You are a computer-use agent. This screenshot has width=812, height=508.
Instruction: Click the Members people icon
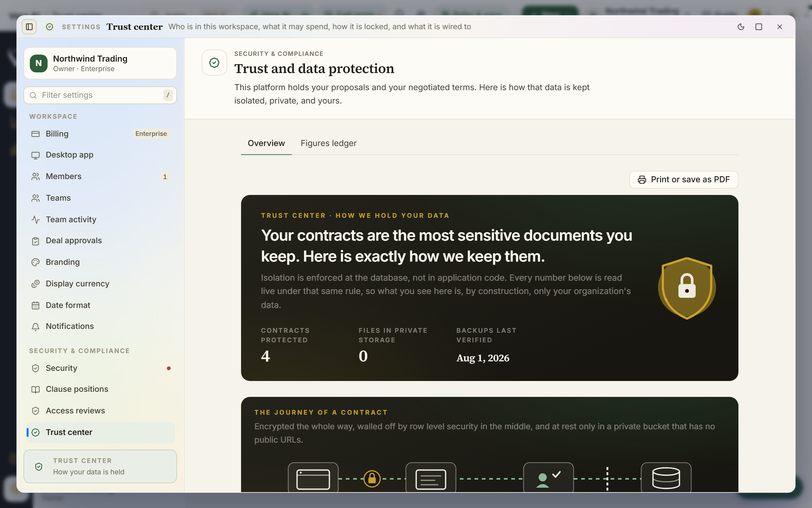(36, 177)
